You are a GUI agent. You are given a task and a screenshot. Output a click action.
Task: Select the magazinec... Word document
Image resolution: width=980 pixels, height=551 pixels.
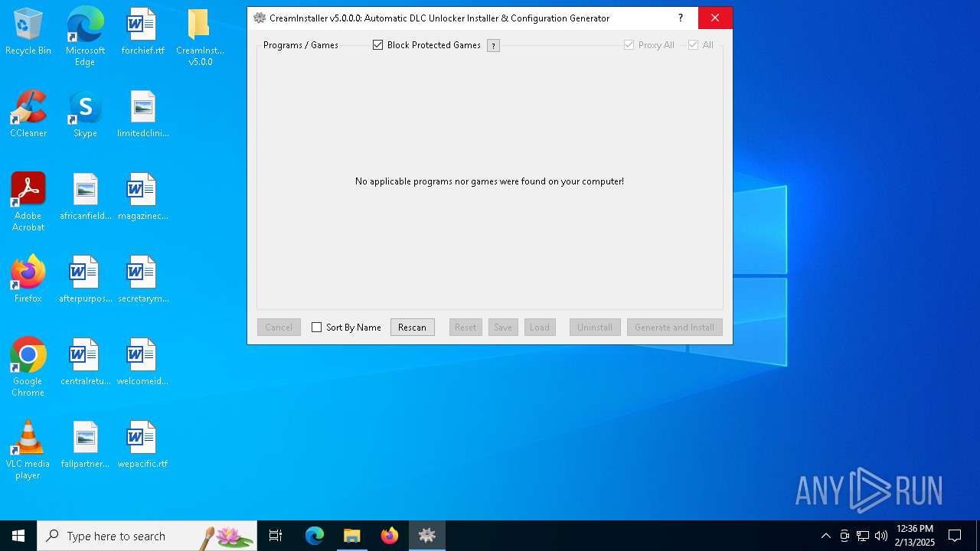tap(142, 197)
